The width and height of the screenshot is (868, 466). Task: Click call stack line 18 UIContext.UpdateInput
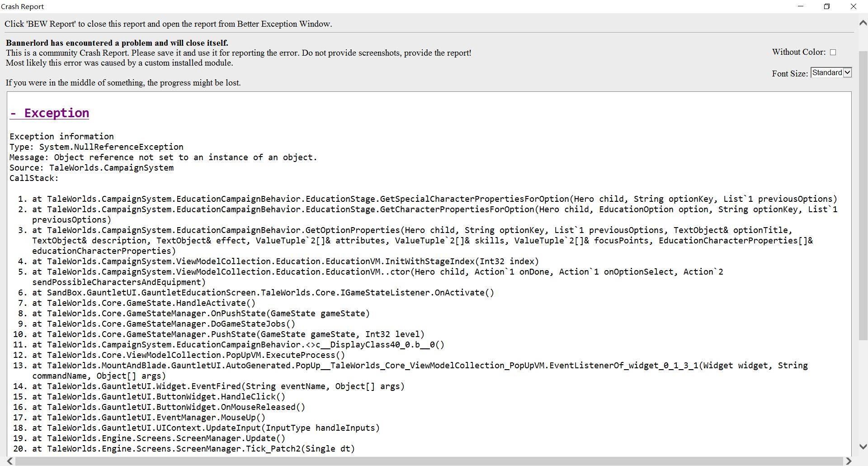click(x=206, y=428)
